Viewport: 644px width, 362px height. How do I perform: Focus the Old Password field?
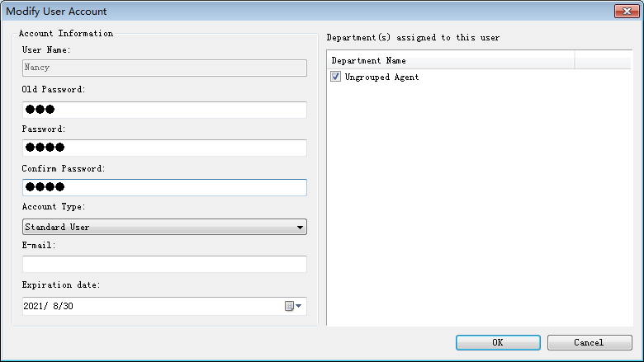[164, 110]
